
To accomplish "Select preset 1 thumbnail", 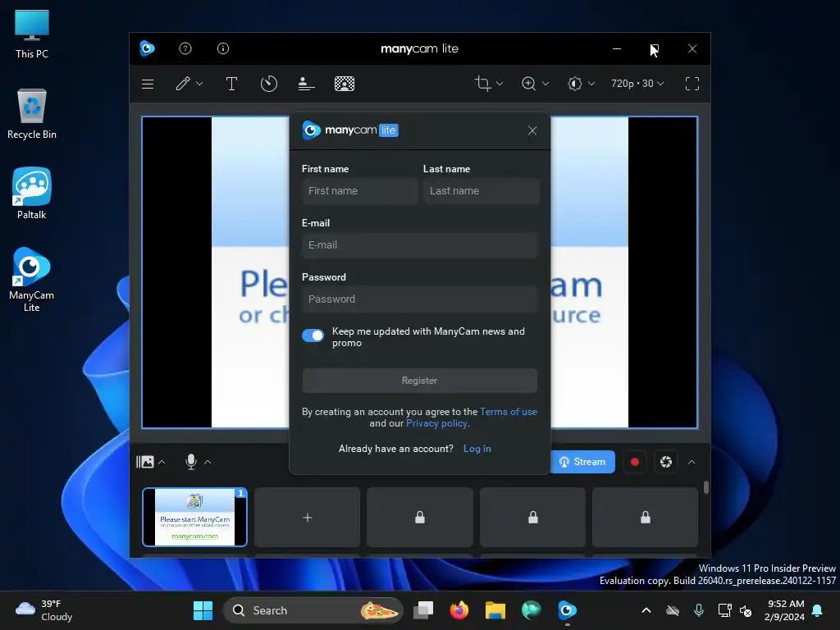I will [x=195, y=517].
